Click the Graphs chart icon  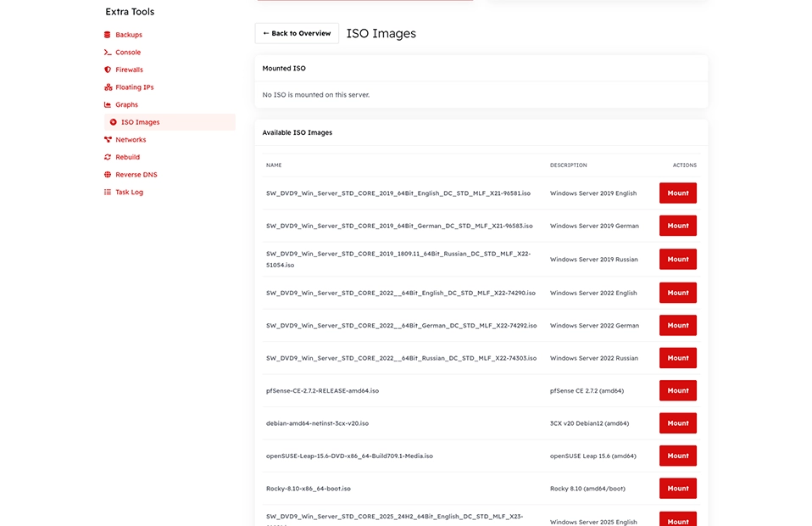pos(107,104)
